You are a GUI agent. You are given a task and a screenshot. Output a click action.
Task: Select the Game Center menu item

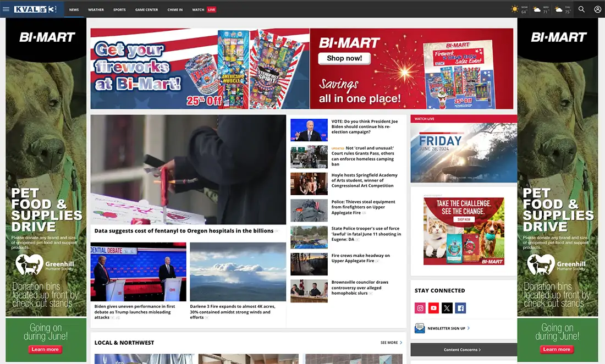(146, 10)
